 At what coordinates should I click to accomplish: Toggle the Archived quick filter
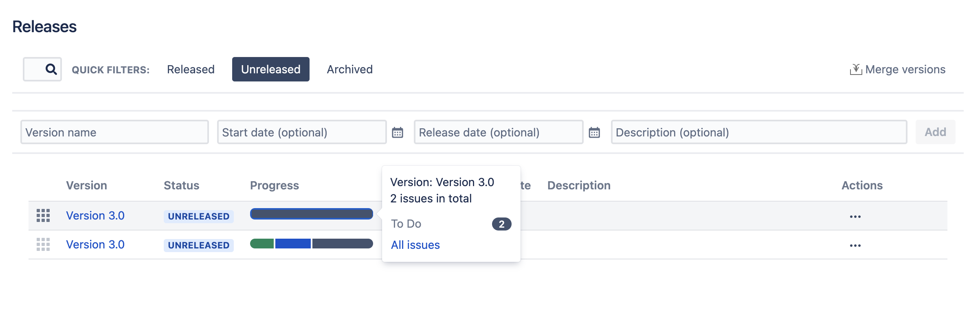pyautogui.click(x=350, y=69)
